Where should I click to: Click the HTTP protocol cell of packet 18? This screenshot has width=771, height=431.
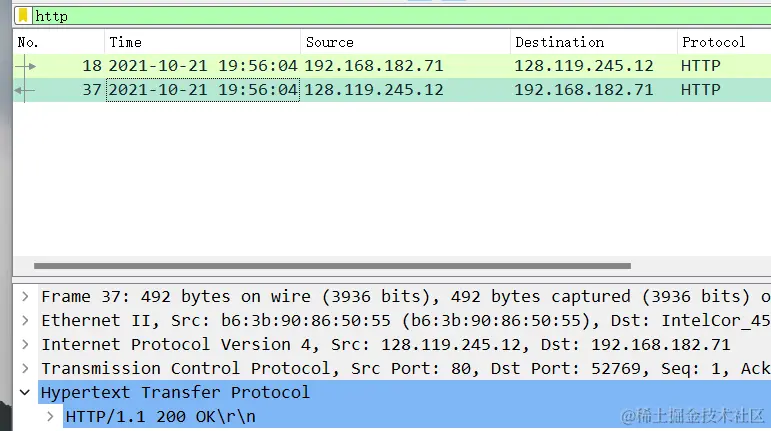click(700, 66)
